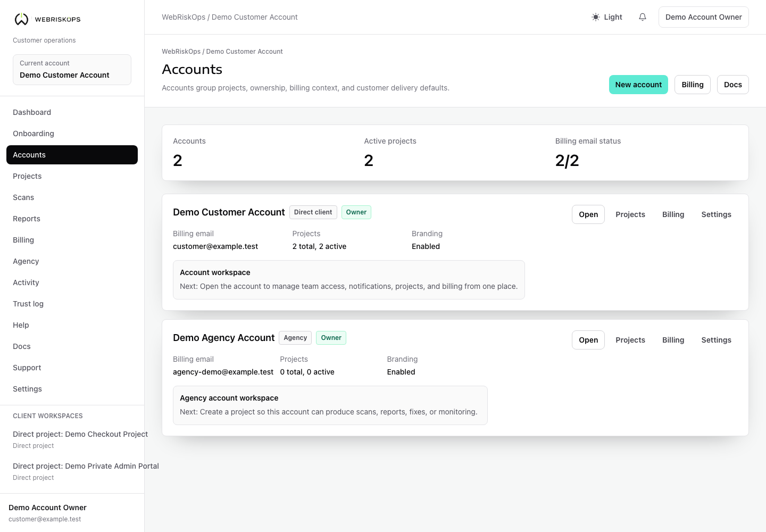This screenshot has width=766, height=532.
Task: Open Settings in sidebar navigation
Action: pyautogui.click(x=72, y=389)
